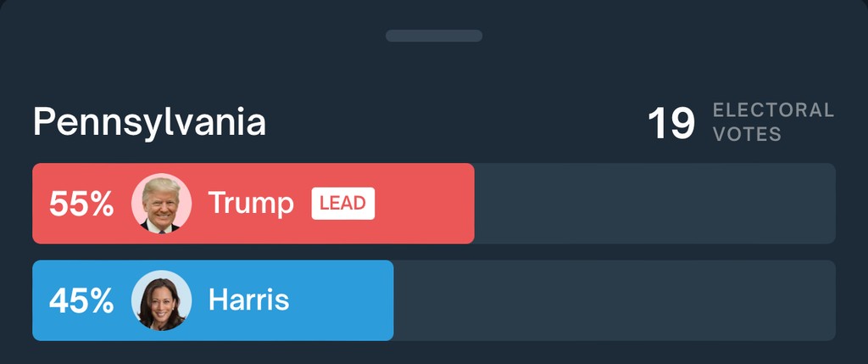Select the 45% percentage text
This screenshot has width=868, height=364.
click(x=81, y=301)
